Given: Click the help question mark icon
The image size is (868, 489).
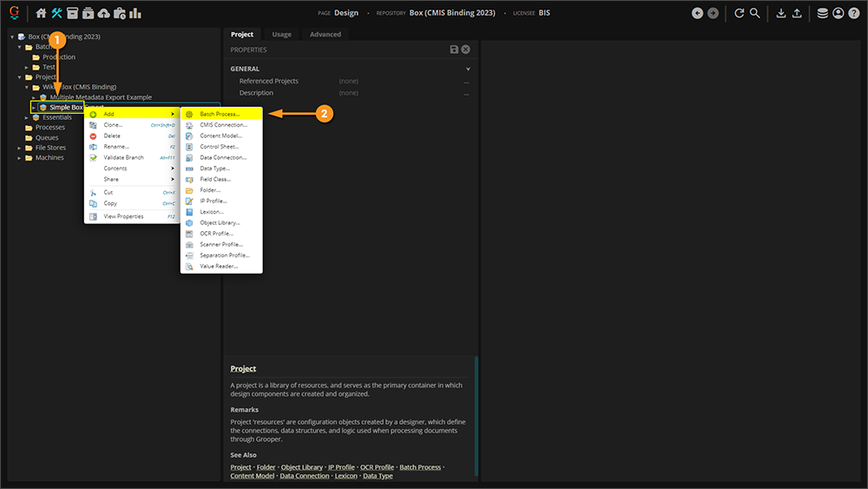Looking at the screenshot, I should pos(853,13).
